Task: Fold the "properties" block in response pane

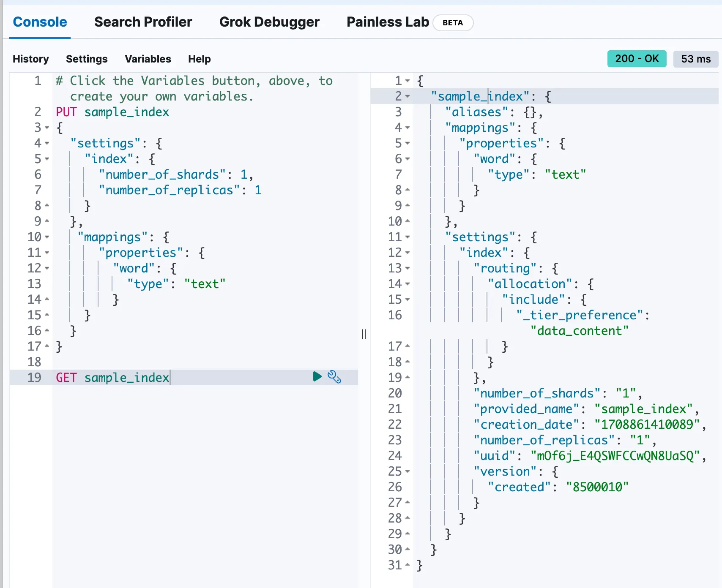Action: pos(407,143)
